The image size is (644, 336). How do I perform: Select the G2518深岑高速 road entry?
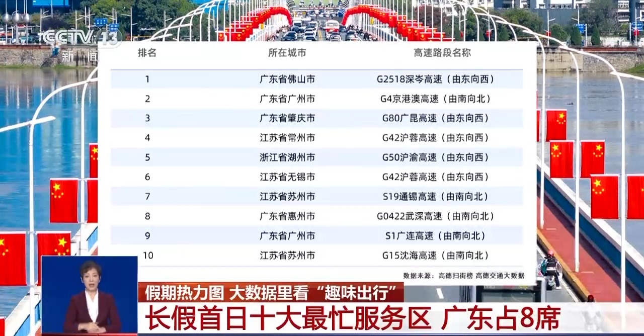pyautogui.click(x=436, y=79)
